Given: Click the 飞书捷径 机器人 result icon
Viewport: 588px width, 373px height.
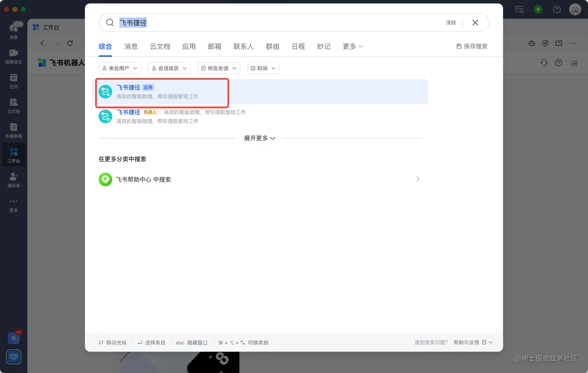Looking at the screenshot, I should point(105,116).
